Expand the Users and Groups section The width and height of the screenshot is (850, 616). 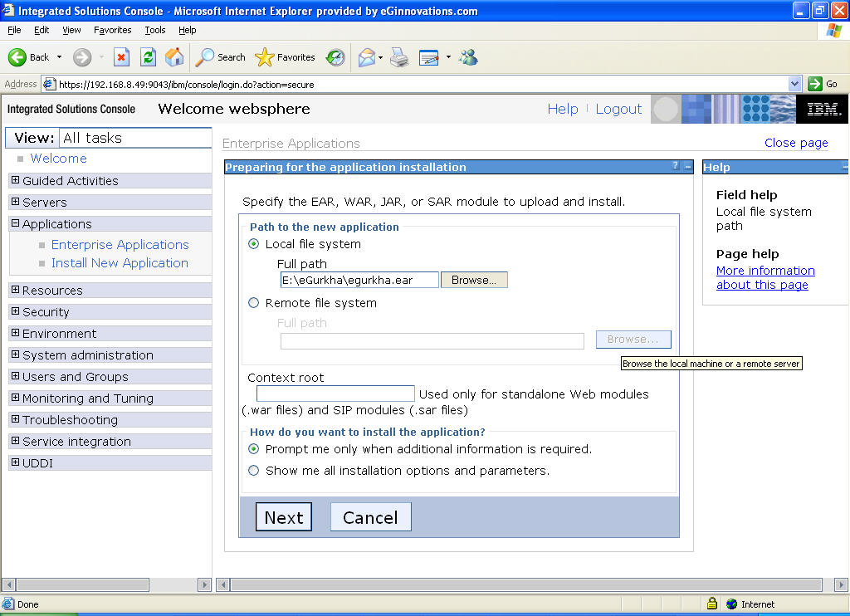coord(15,376)
